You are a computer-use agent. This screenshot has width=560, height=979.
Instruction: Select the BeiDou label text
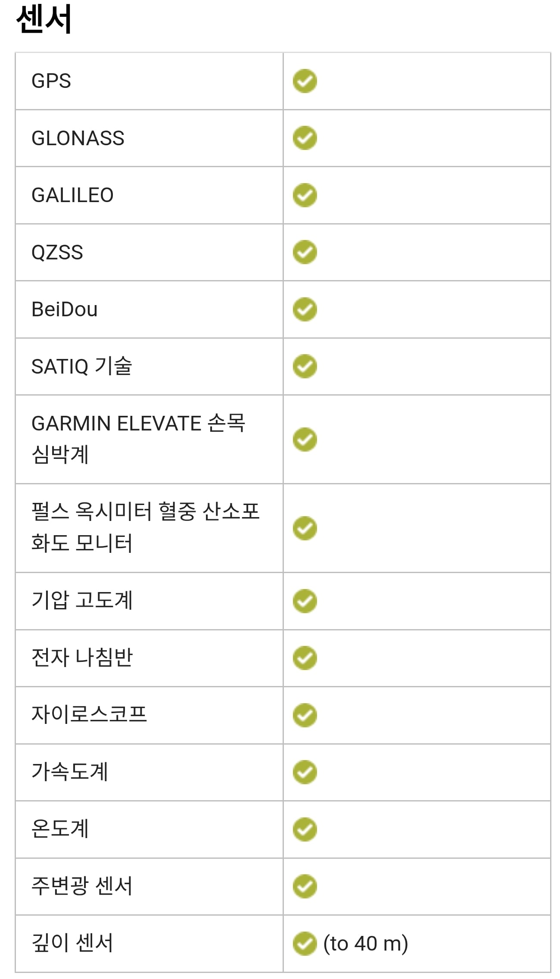(x=65, y=309)
